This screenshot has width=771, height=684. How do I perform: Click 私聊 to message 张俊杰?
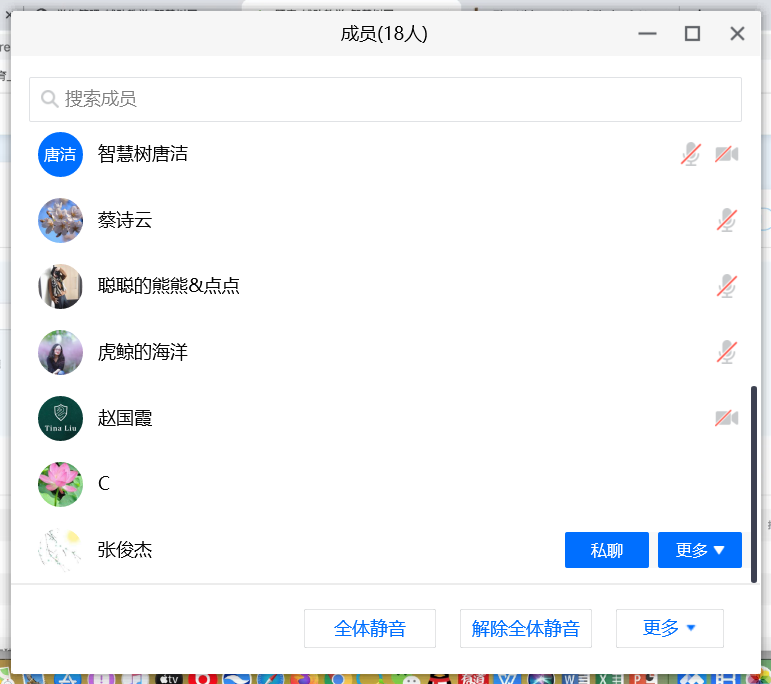pos(606,550)
